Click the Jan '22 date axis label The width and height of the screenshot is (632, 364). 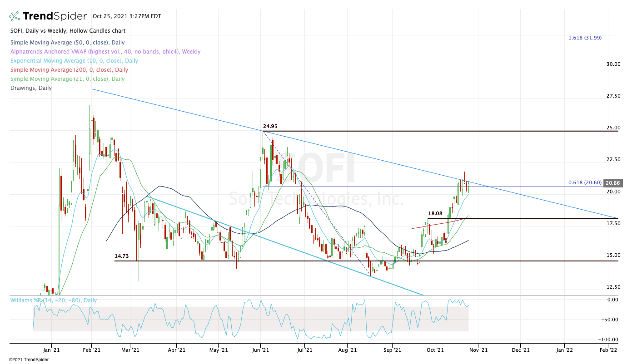coord(564,349)
